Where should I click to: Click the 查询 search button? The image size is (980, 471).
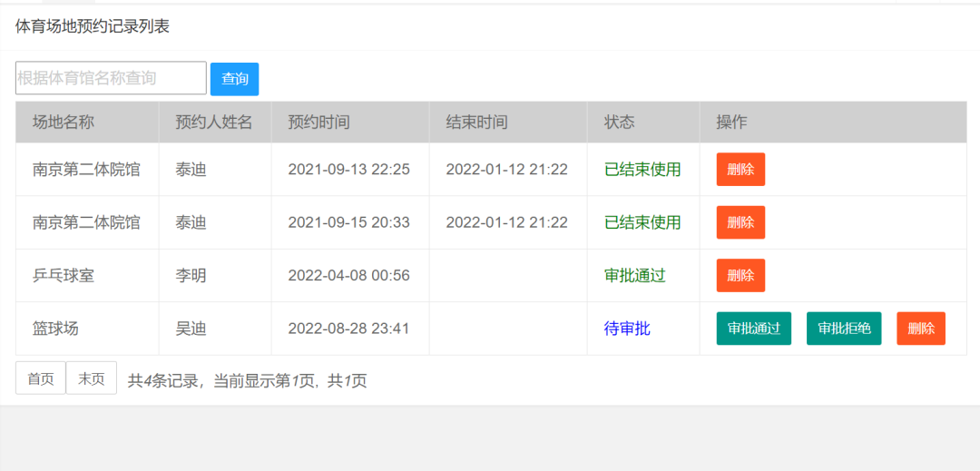[x=234, y=79]
